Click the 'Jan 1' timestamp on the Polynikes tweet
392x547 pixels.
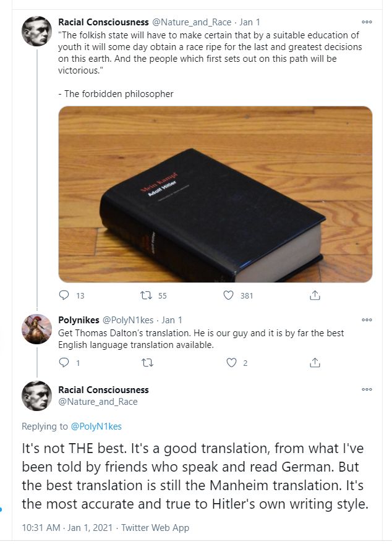[172, 320]
